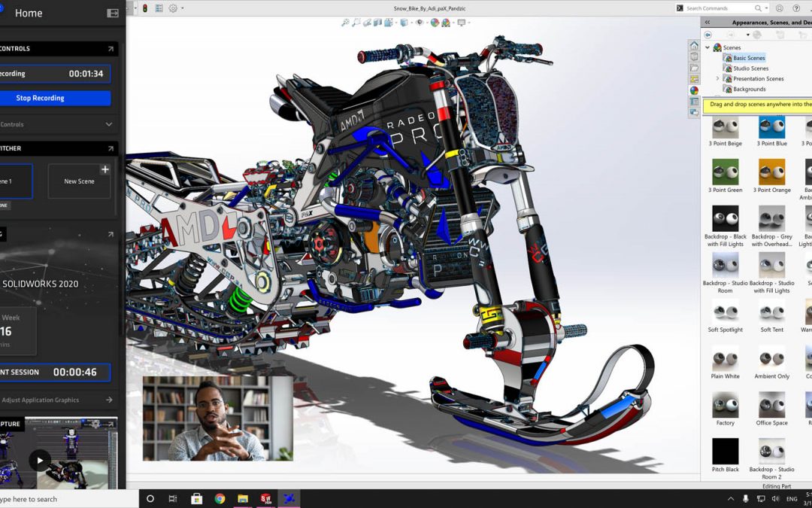This screenshot has width=812, height=508.
Task: Click the rebuild traffic light icon
Action: 145,8
